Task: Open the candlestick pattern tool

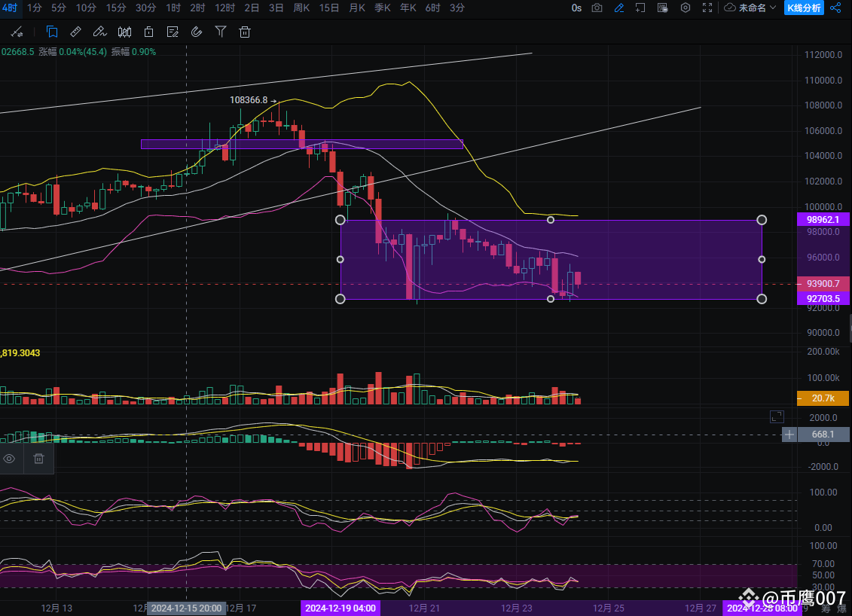Action: tap(124, 32)
